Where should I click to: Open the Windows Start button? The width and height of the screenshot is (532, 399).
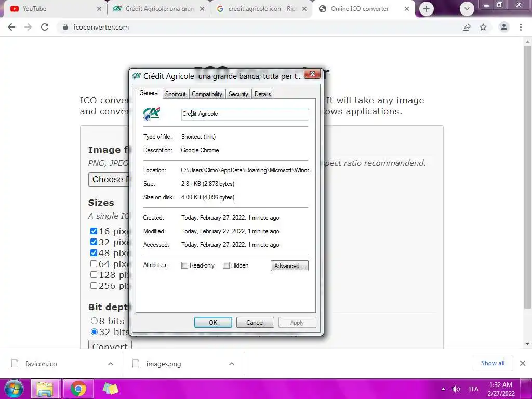click(14, 389)
